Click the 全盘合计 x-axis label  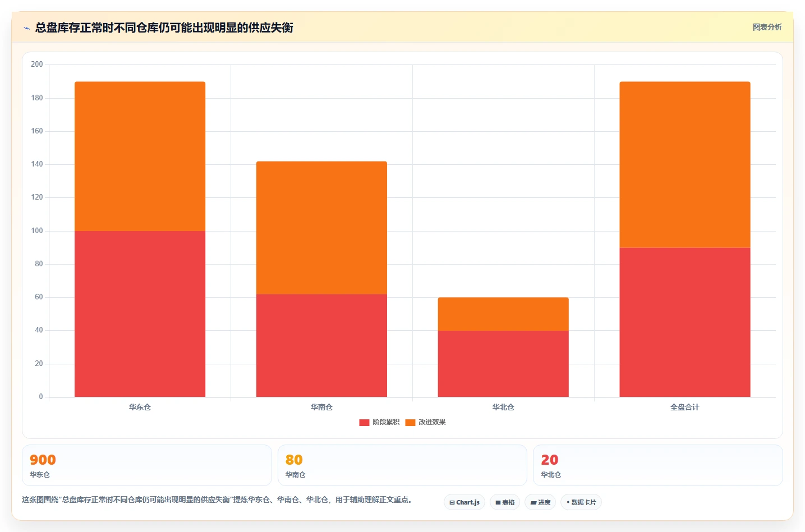pos(685,407)
